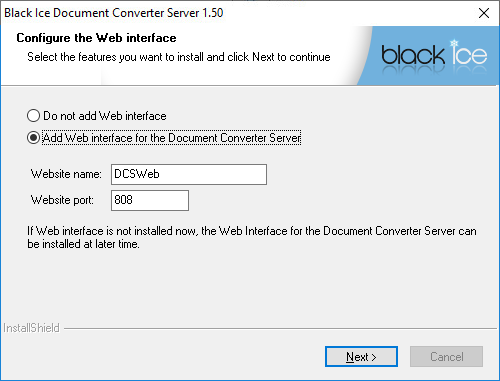Image resolution: width=500 pixels, height=381 pixels.
Task: Select the 'Add Web interface for Document Converter Server' radio button
Action: click(33, 138)
